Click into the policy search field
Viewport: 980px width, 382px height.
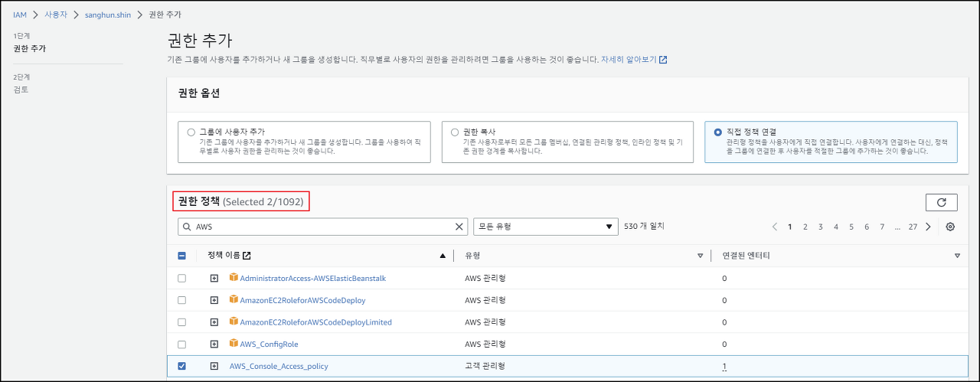pyautogui.click(x=322, y=227)
